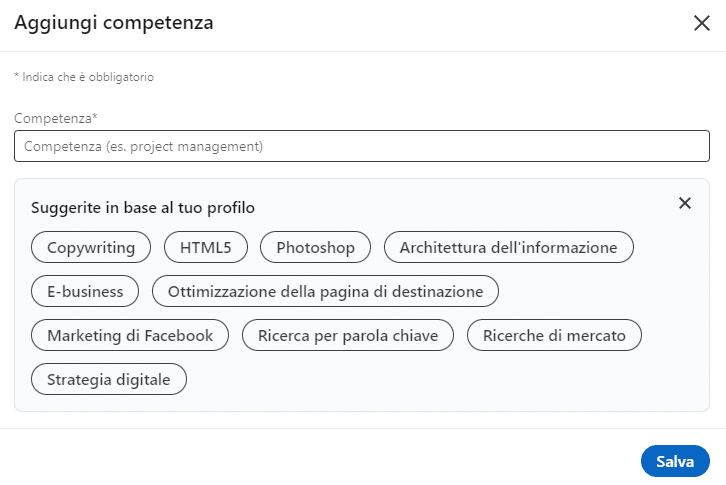
Task: Choose the Photoshop suggestion
Action: [x=315, y=247]
